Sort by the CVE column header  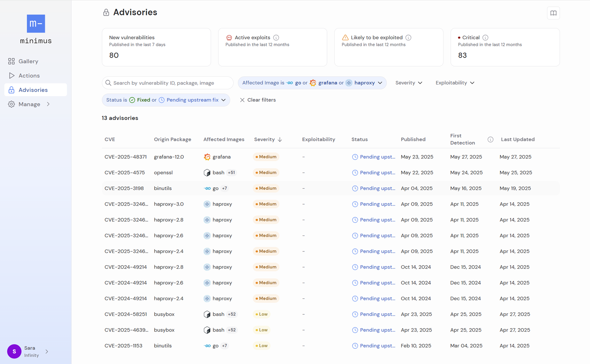110,140
